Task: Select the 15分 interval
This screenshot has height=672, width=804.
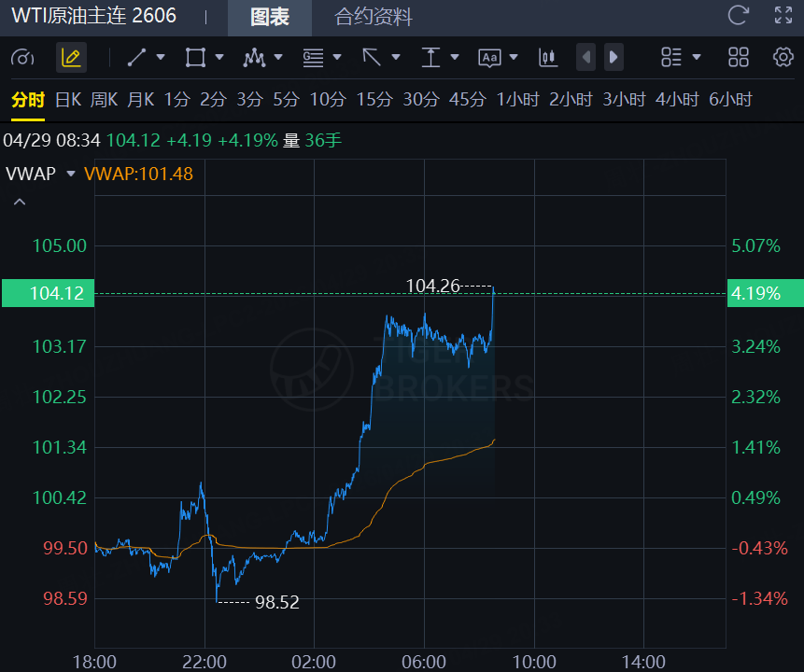Action: pos(374,100)
